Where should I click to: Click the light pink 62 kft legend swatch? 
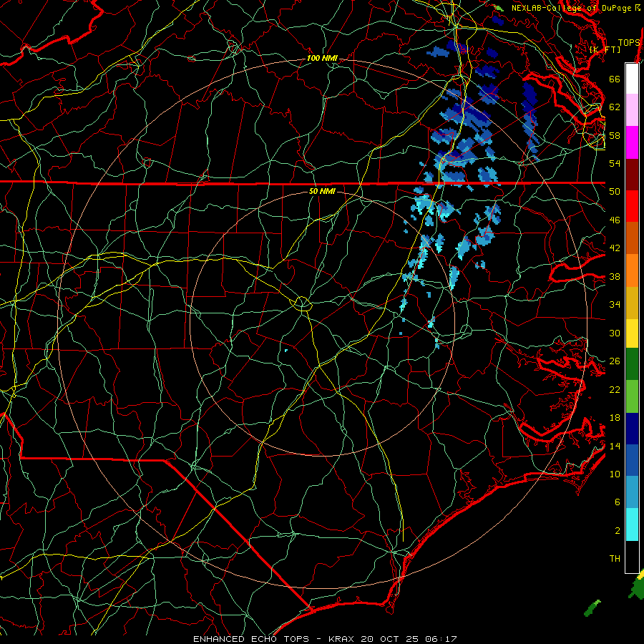click(x=632, y=109)
